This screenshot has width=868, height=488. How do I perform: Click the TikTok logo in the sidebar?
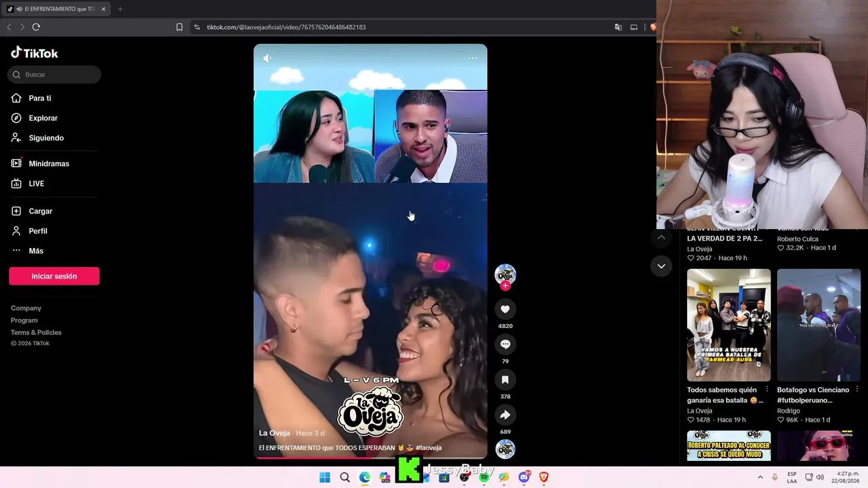[35, 53]
